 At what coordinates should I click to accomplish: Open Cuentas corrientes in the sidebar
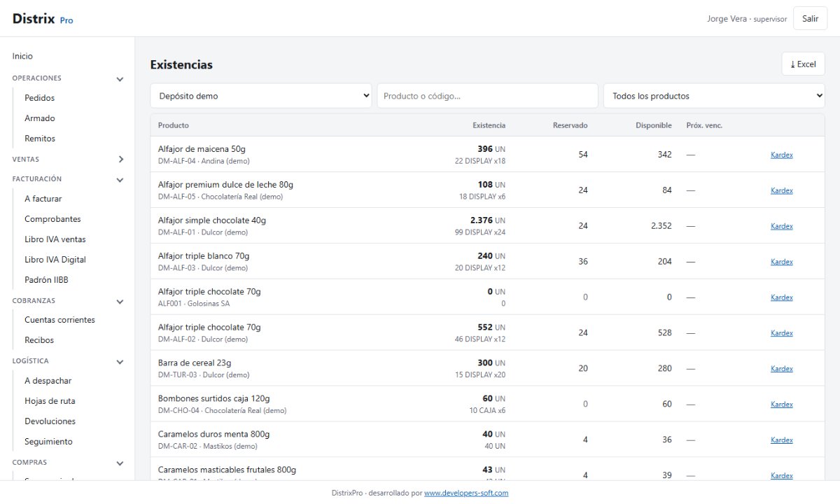point(59,320)
